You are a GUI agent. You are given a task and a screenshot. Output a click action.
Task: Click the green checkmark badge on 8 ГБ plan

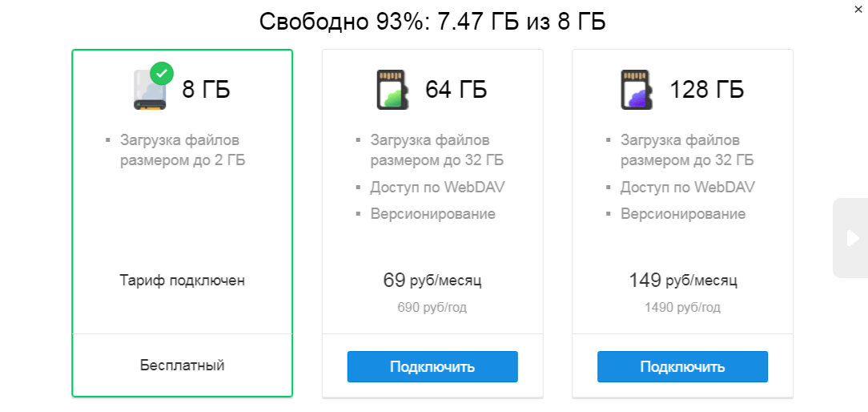tap(162, 75)
